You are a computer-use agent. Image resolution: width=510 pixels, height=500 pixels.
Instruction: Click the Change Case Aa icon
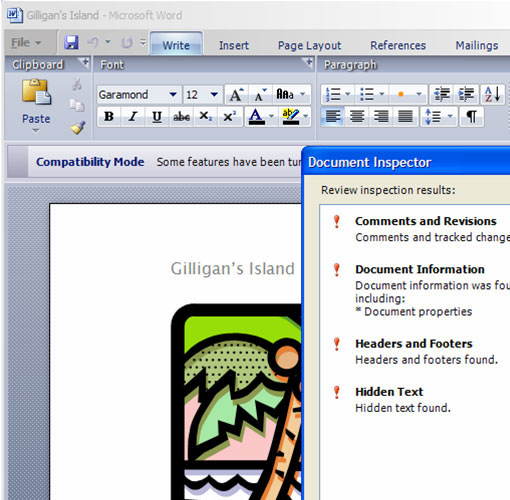coord(285,95)
